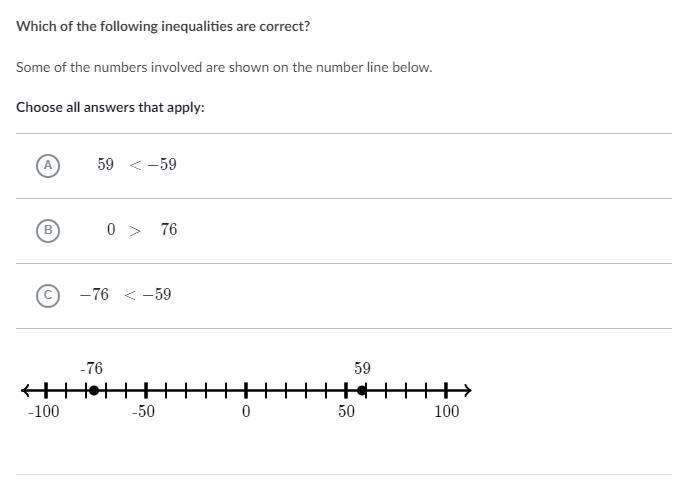
Task: Click the left arrowhead of number line
Action: point(25,390)
